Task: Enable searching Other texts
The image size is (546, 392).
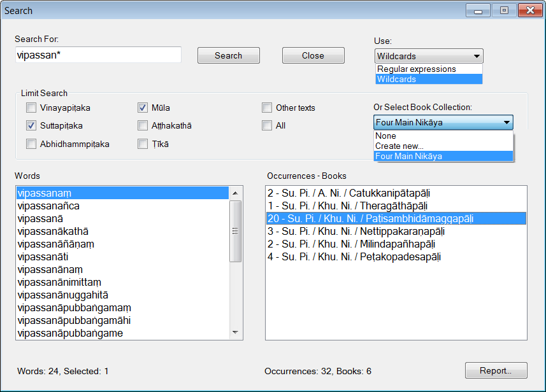Action: 267,108
